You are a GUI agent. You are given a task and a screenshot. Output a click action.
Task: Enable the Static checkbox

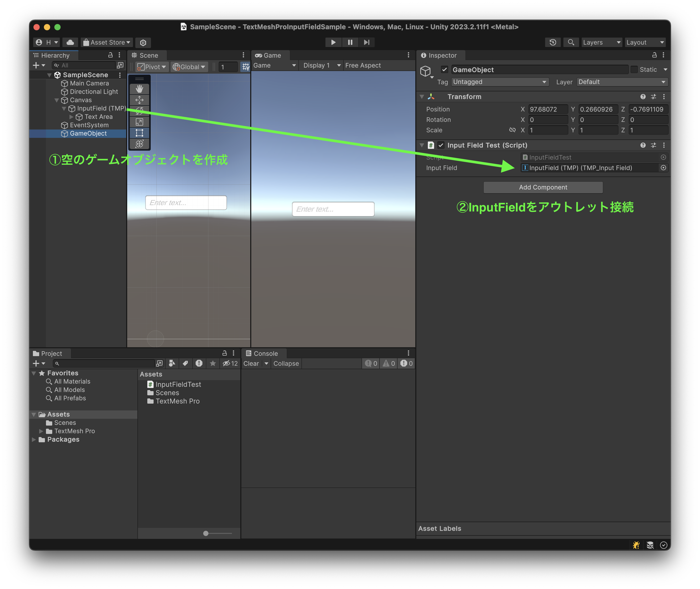point(634,69)
